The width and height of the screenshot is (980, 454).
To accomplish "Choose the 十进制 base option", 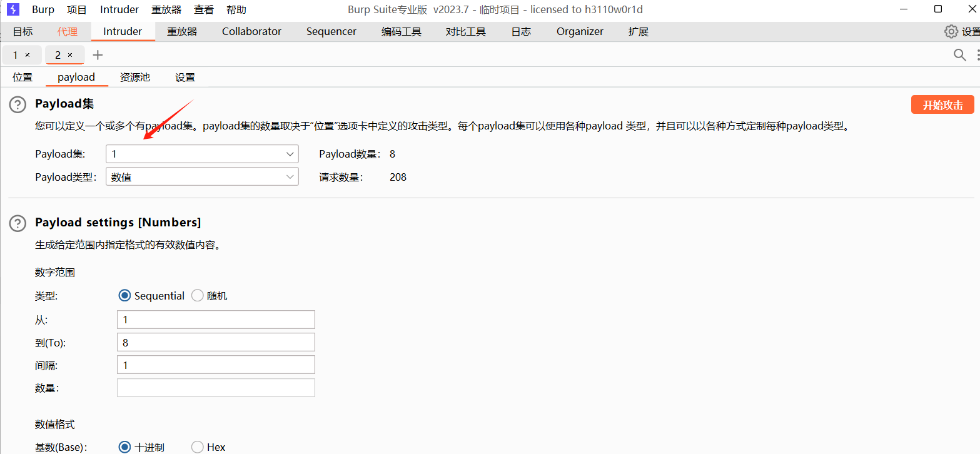I will [x=124, y=447].
